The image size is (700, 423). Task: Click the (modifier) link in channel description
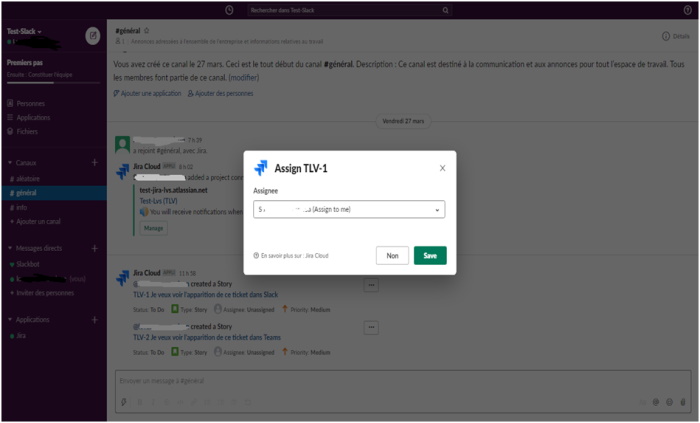(244, 78)
